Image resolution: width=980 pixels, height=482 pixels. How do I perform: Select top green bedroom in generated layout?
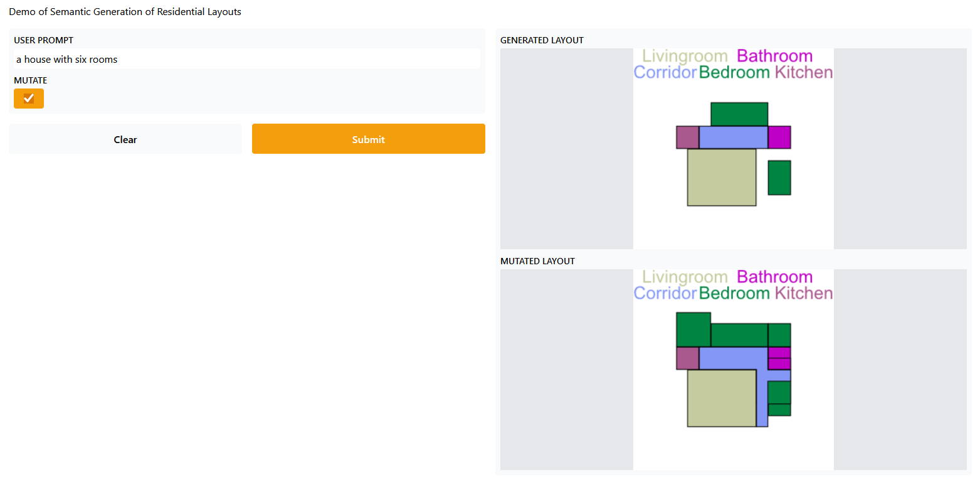point(739,114)
